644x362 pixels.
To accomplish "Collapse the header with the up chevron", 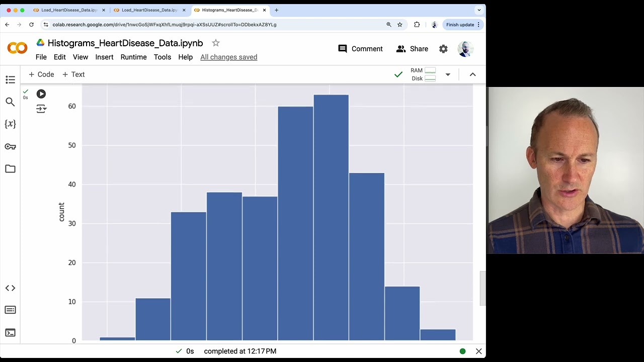I will (472, 74).
